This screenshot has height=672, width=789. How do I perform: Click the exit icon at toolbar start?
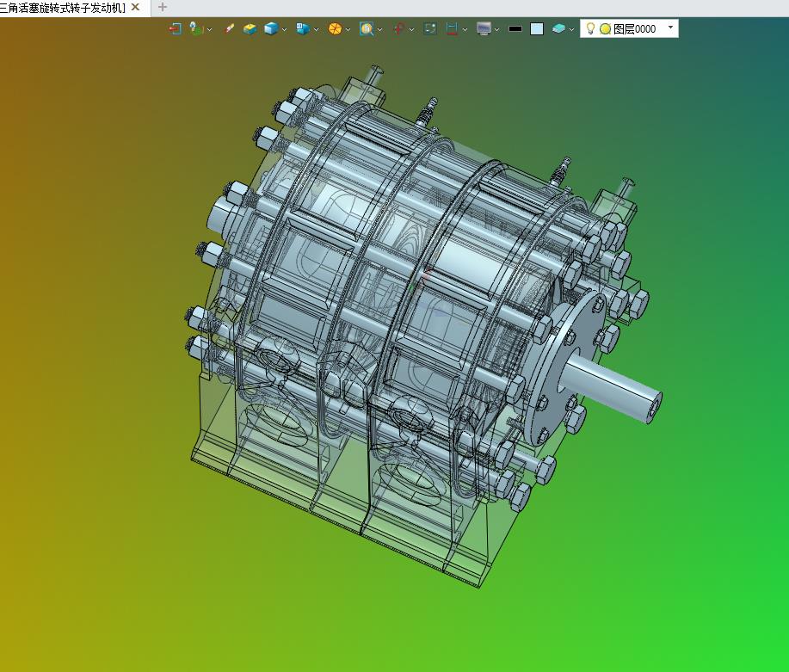coord(175,28)
